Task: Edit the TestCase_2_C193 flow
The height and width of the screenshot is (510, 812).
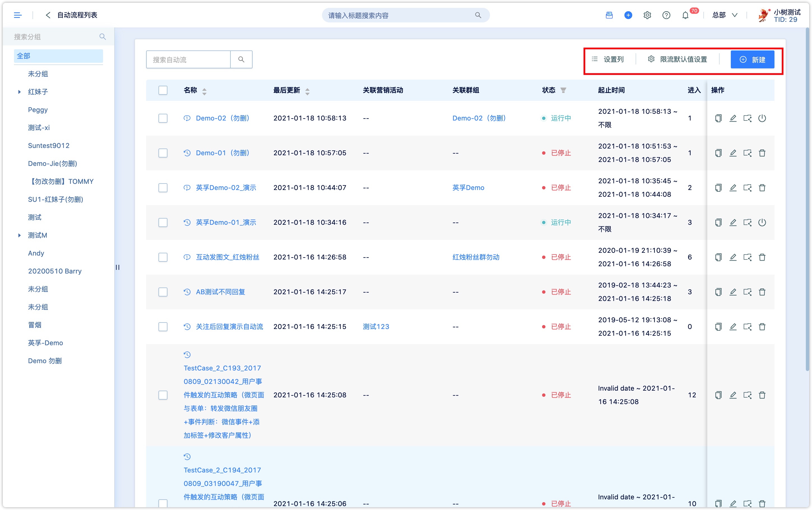Action: click(x=733, y=395)
